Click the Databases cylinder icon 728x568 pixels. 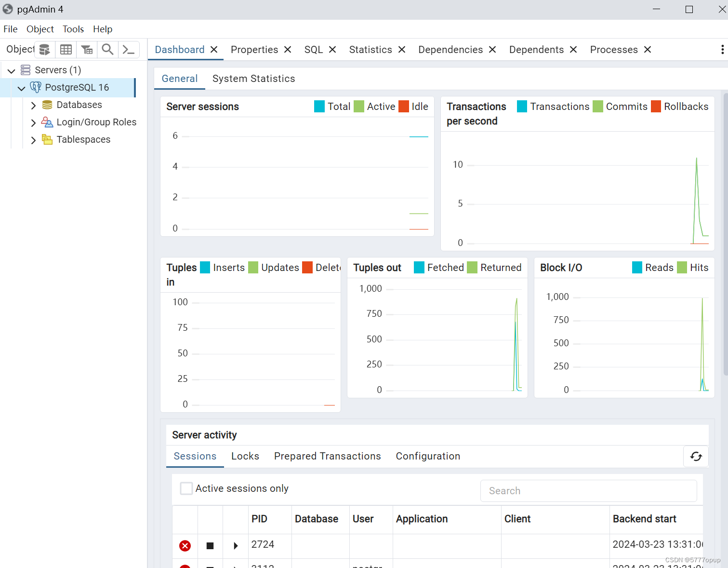click(47, 105)
